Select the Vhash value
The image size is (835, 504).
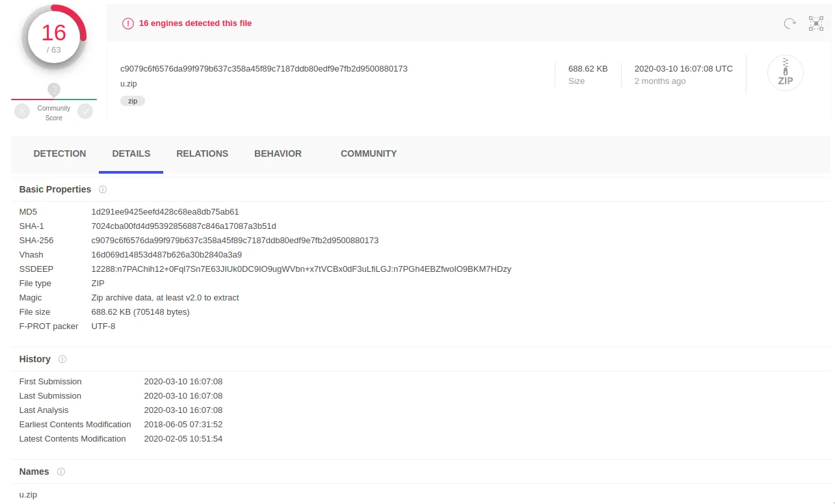166,255
